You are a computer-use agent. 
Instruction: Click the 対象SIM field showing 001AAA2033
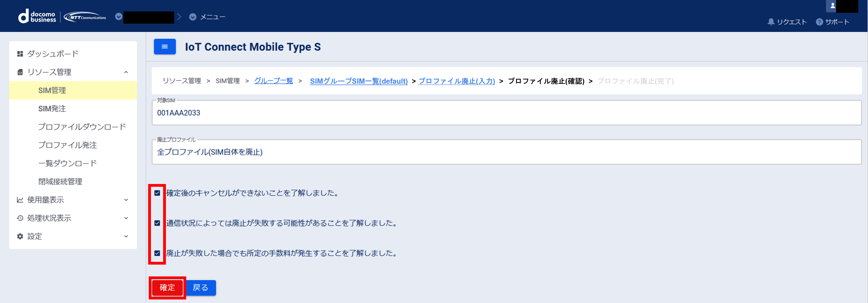[506, 113]
